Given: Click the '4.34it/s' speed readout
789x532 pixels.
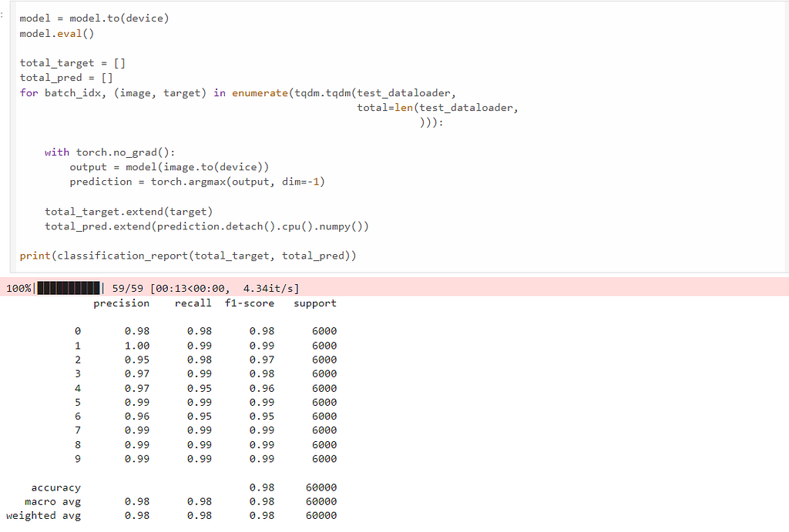Looking at the screenshot, I should click(270, 288).
